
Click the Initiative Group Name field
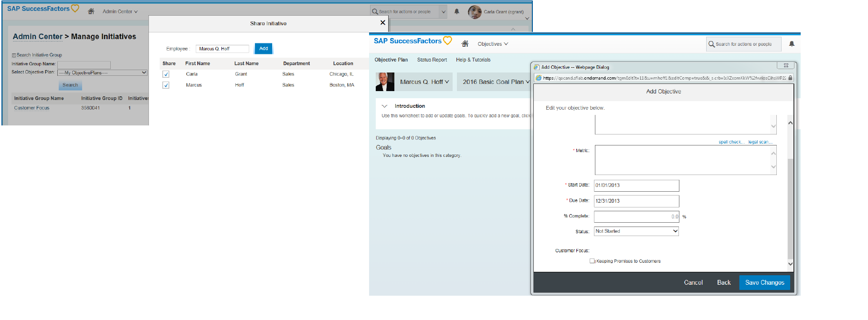pyautogui.click(x=84, y=64)
